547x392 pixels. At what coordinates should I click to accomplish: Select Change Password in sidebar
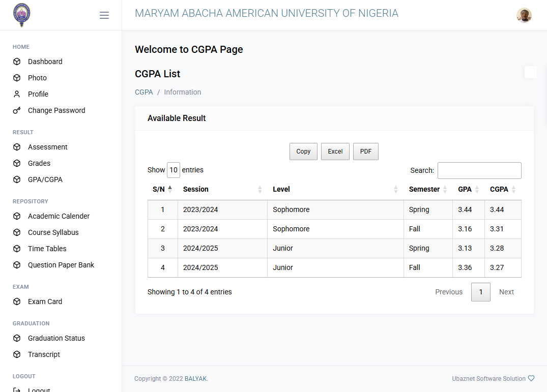[x=56, y=110]
